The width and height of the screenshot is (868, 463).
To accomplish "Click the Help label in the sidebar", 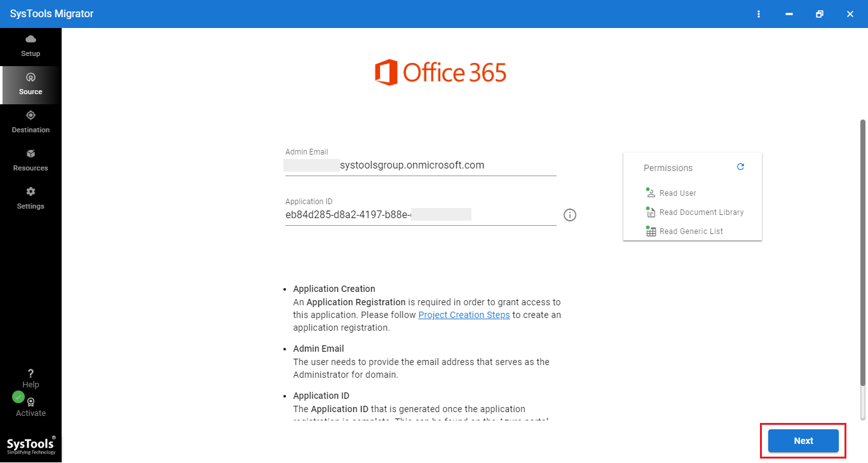I will [31, 385].
